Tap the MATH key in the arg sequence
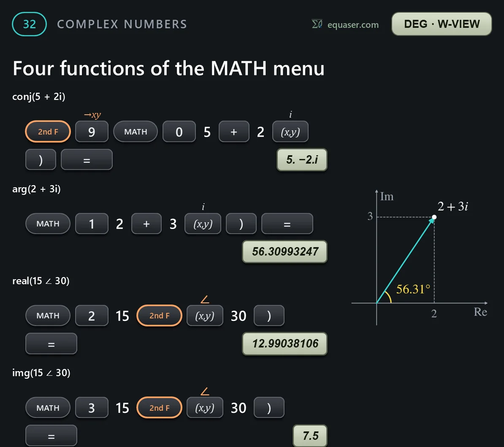Viewport: 504px width, 447px height. [48, 223]
